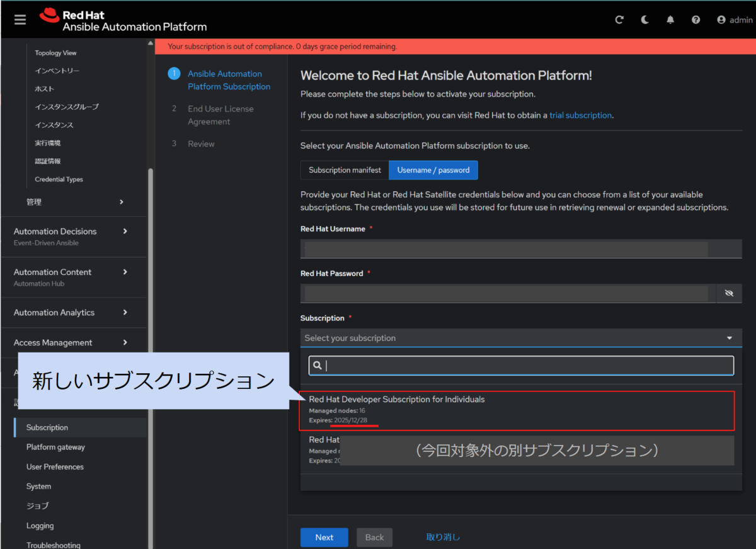Image resolution: width=756 pixels, height=549 pixels.
Task: Open Topology View in sidebar
Action: click(x=55, y=53)
